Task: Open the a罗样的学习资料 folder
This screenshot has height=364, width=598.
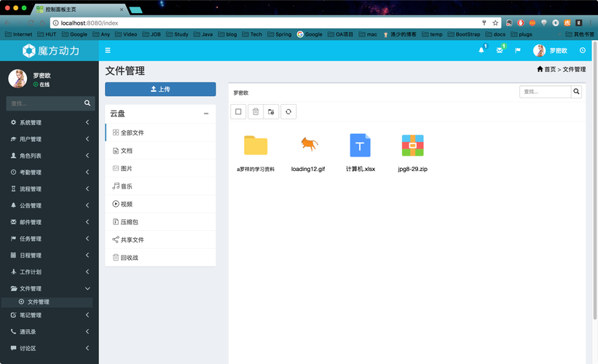Action: (x=256, y=145)
